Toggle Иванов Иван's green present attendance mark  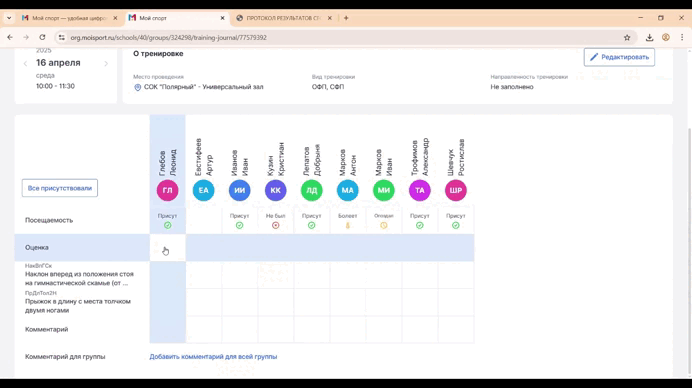[239, 226]
